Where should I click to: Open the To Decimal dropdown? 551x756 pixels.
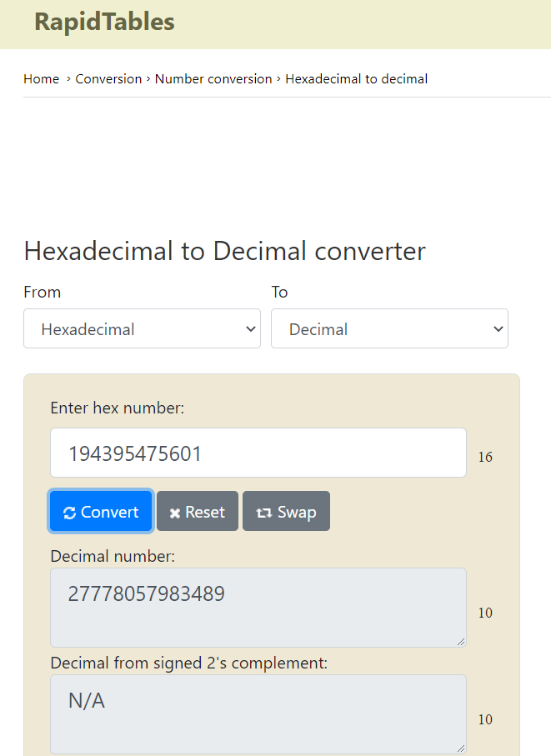point(389,328)
